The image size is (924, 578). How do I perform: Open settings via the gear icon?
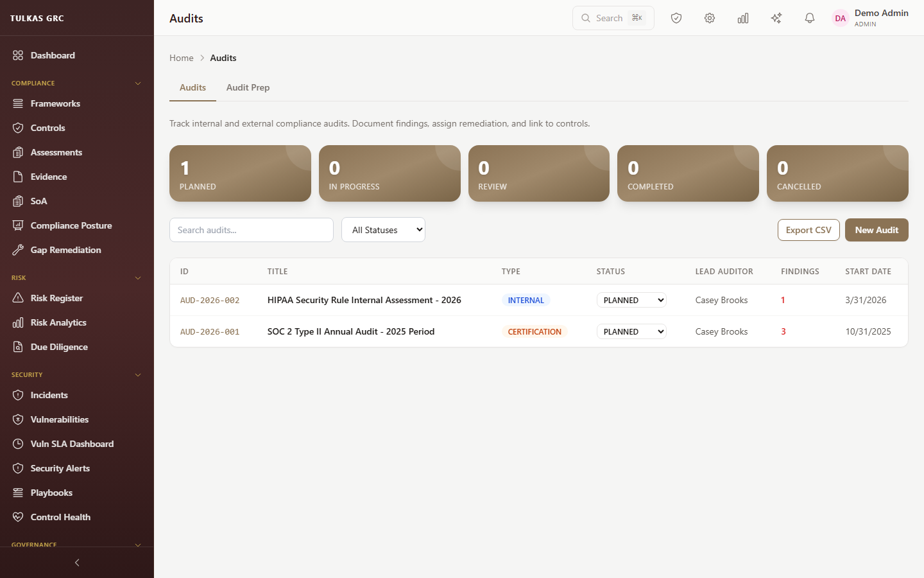(710, 18)
